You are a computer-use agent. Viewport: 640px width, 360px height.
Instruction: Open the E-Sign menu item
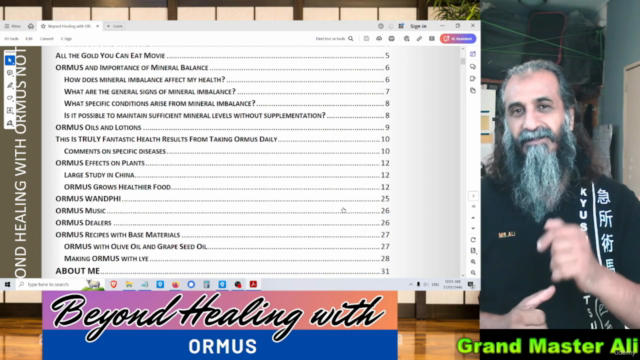coord(66,39)
